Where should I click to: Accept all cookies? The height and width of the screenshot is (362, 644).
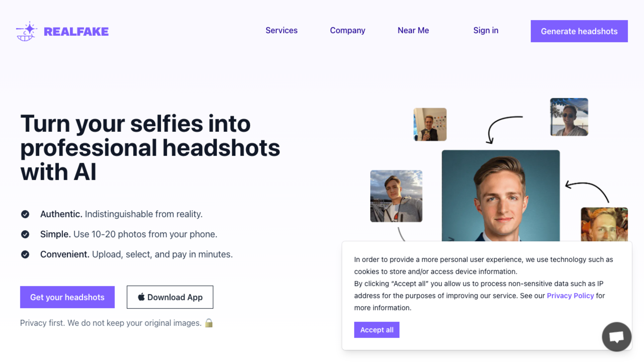coord(377,330)
